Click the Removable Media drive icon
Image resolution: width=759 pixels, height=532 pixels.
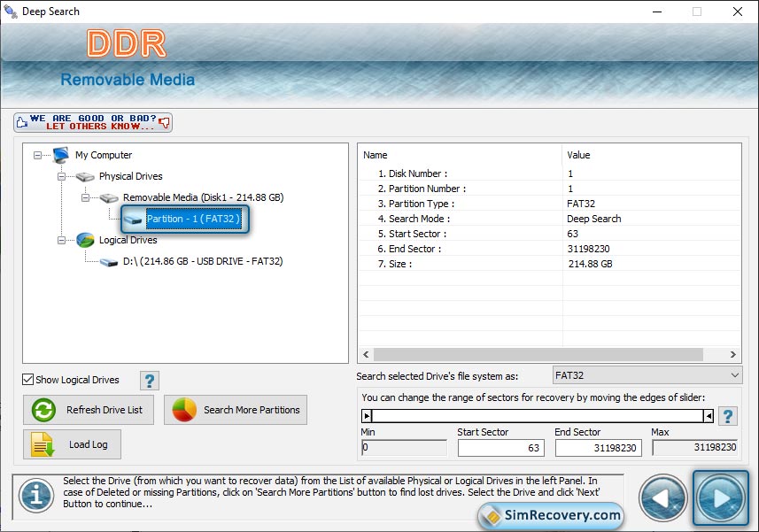pos(109,197)
